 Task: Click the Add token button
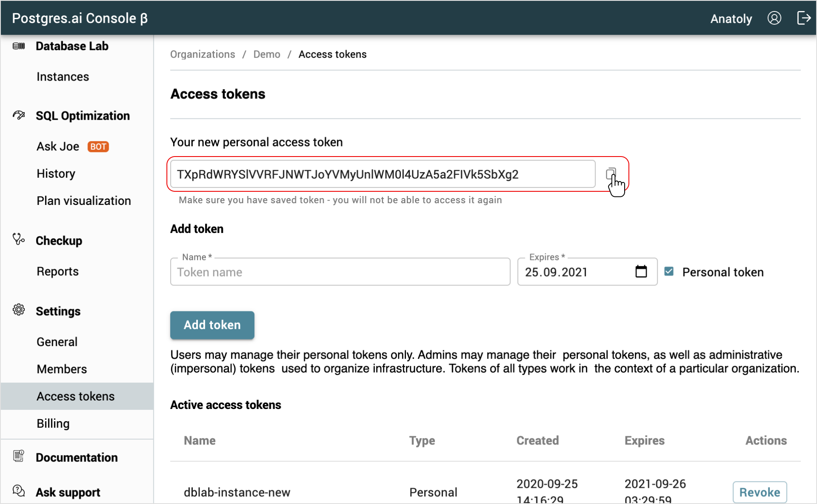click(x=212, y=325)
